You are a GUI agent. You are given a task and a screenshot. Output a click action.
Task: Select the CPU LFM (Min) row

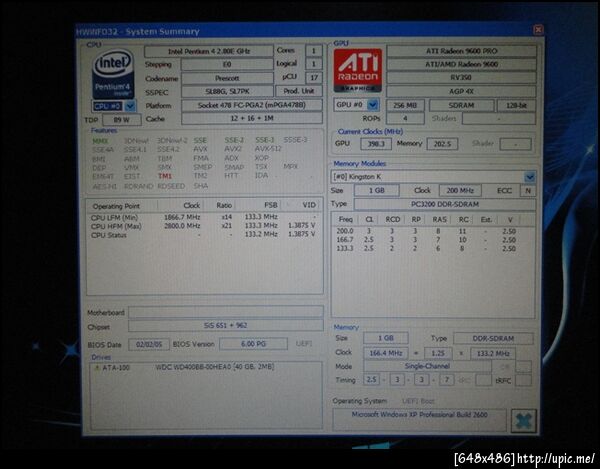(204, 217)
